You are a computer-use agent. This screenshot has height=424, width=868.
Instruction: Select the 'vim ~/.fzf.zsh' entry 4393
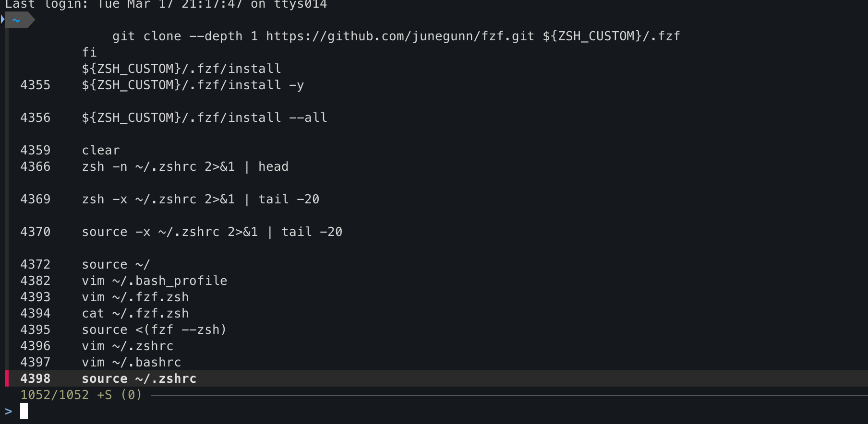(135, 297)
